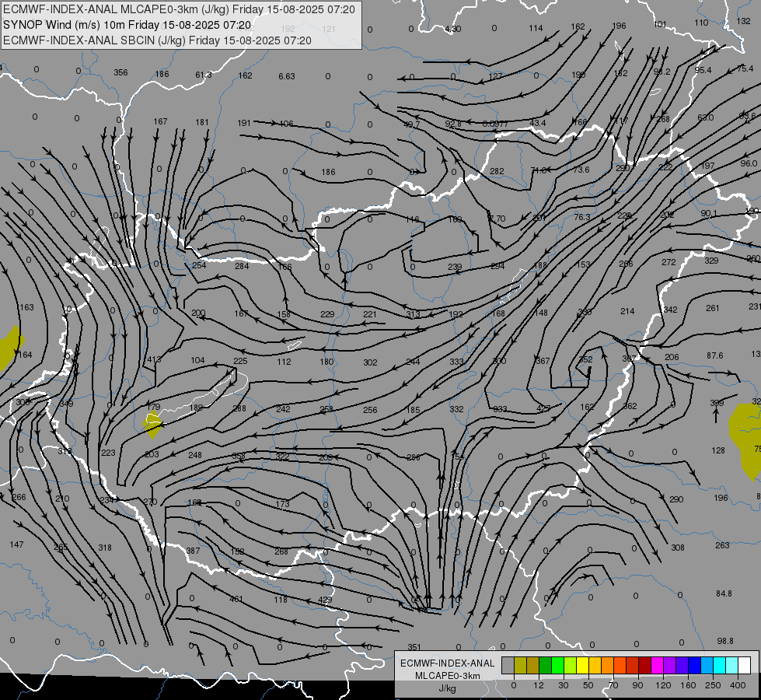
Task: Click the map value '0.0977'
Action: (495, 124)
